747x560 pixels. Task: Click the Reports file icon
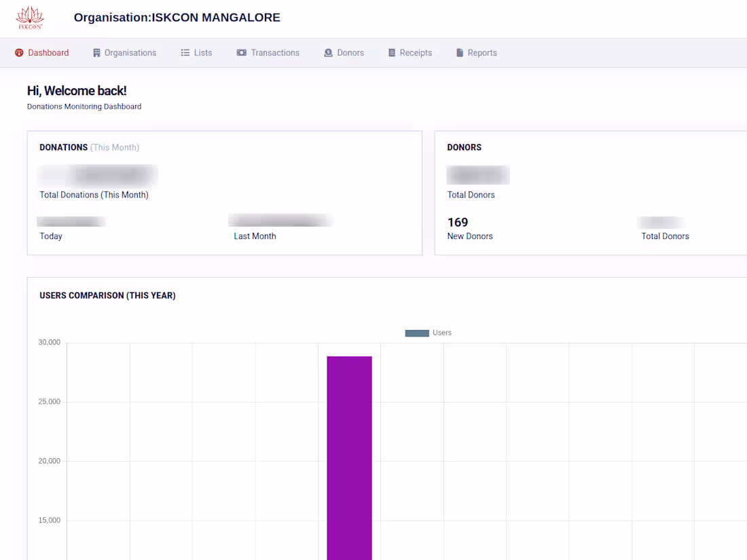[460, 53]
